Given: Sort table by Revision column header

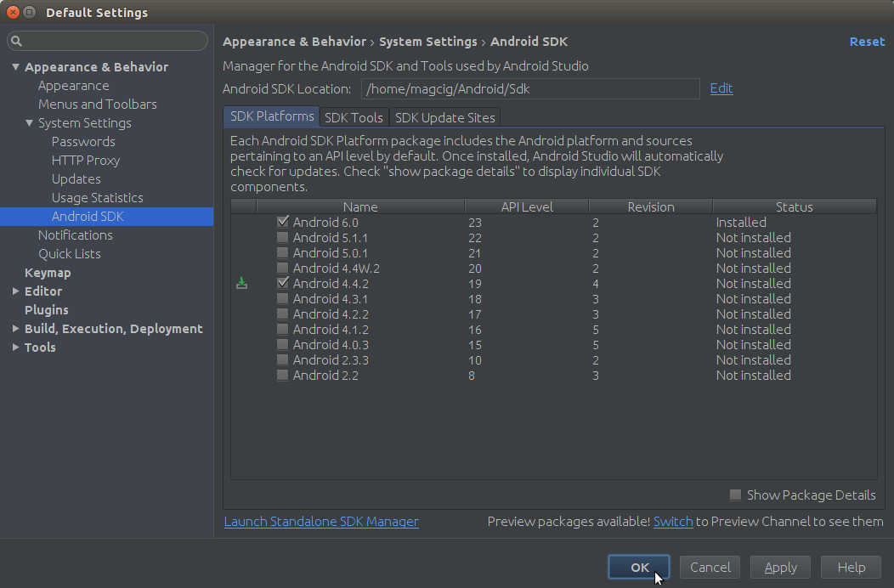Looking at the screenshot, I should click(651, 206).
